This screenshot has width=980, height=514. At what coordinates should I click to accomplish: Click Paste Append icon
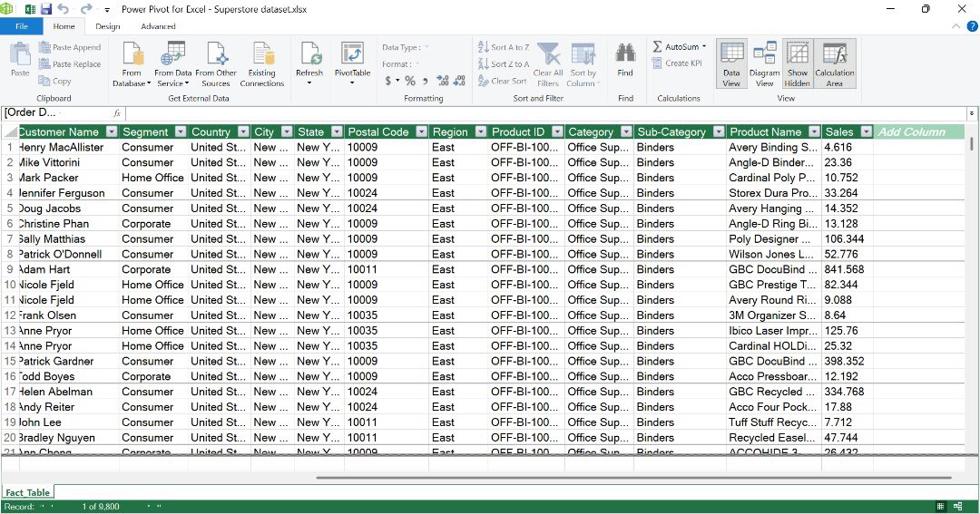coord(44,47)
